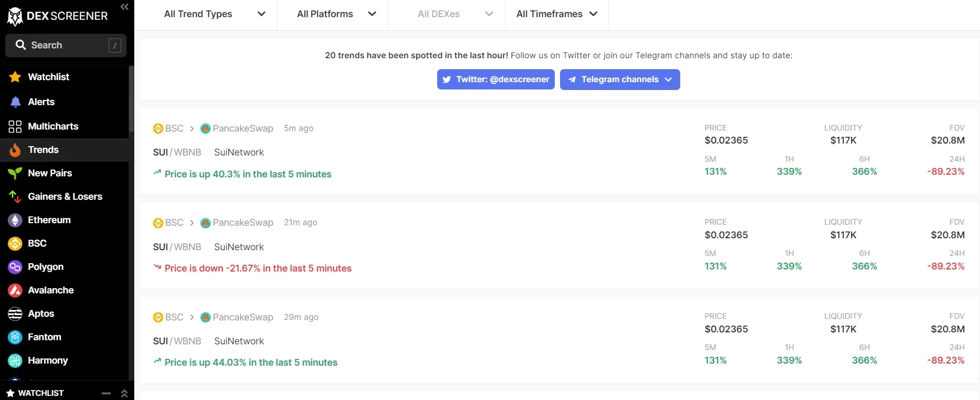Click the Alerts bell icon
This screenshot has height=400, width=980.
(16, 102)
